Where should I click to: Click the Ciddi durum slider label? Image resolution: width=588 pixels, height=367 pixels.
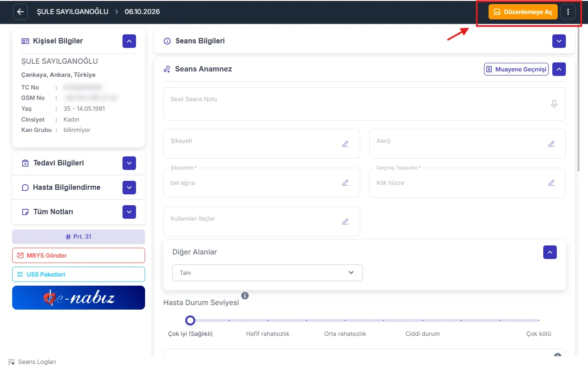tap(423, 334)
